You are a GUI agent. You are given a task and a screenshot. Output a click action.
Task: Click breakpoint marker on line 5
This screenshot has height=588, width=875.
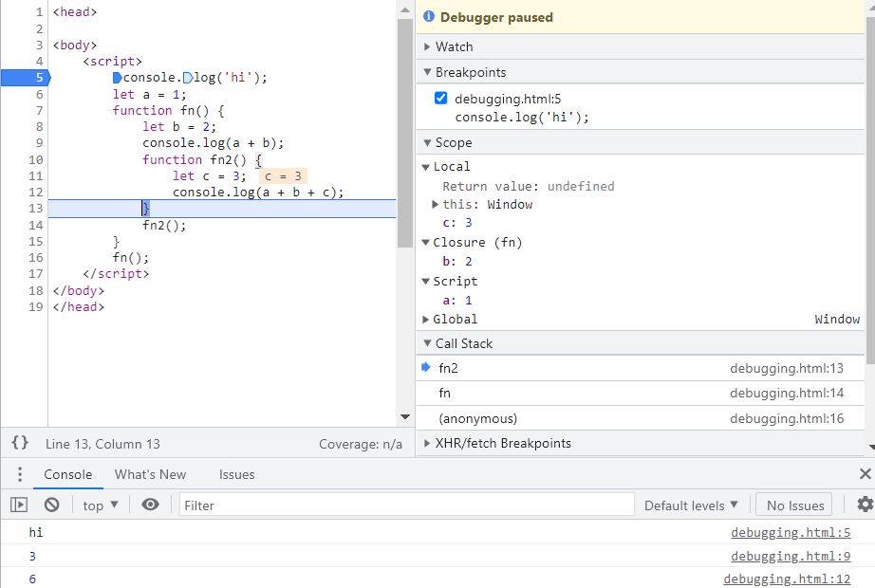(26, 78)
